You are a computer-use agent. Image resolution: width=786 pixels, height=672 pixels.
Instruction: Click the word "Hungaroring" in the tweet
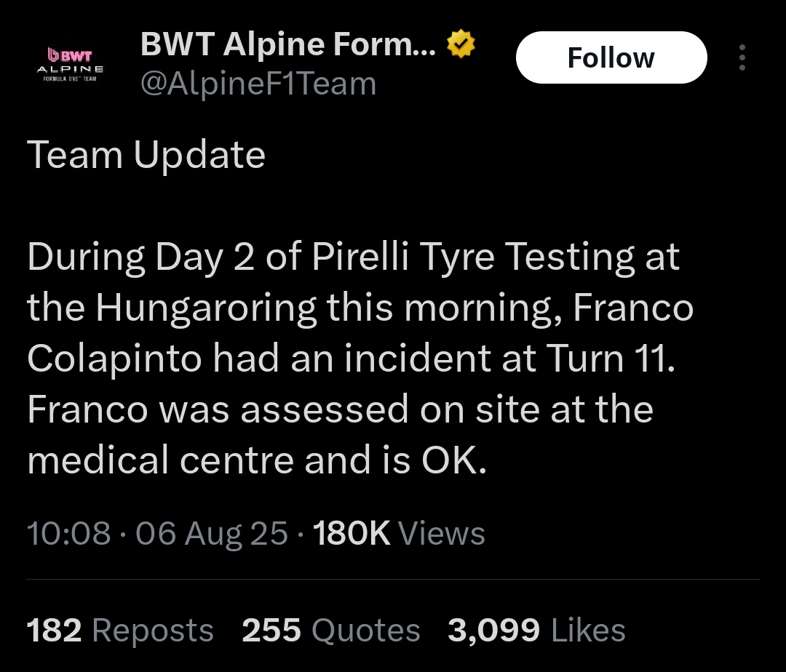tap(206, 308)
